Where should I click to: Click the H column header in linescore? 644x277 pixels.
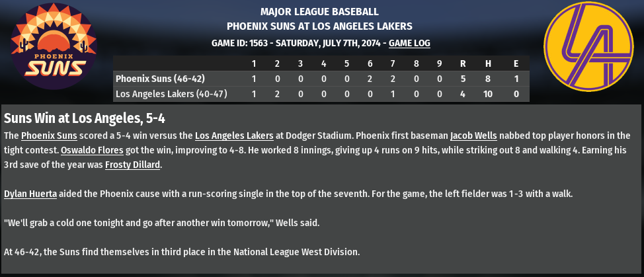pos(488,63)
